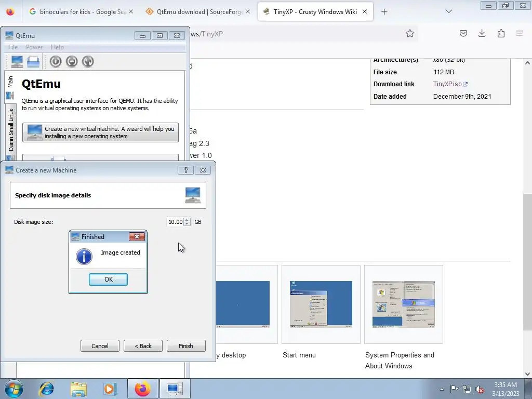Switch to QtEmu download SourceForge tab

(x=197, y=12)
